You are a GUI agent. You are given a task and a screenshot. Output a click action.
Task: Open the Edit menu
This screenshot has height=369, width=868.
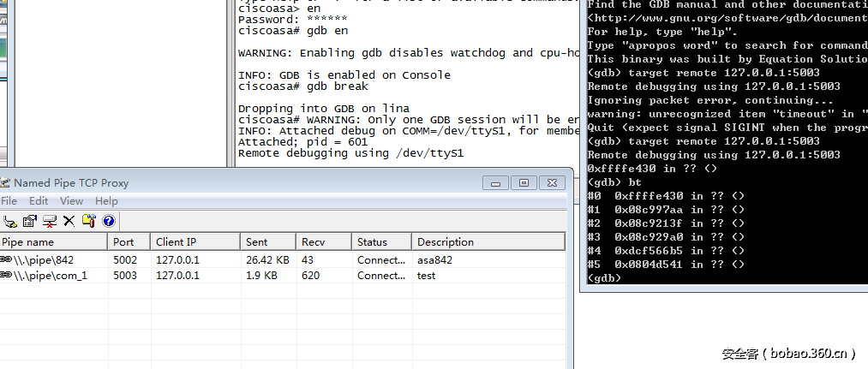(x=38, y=201)
